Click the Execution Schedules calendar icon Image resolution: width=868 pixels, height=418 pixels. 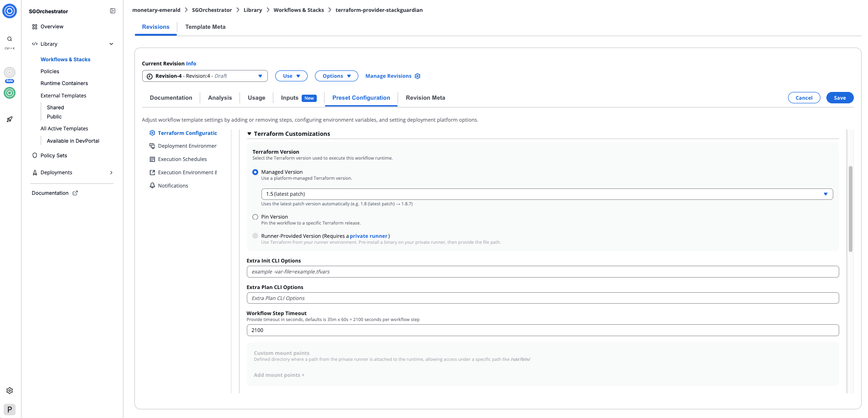pos(152,159)
